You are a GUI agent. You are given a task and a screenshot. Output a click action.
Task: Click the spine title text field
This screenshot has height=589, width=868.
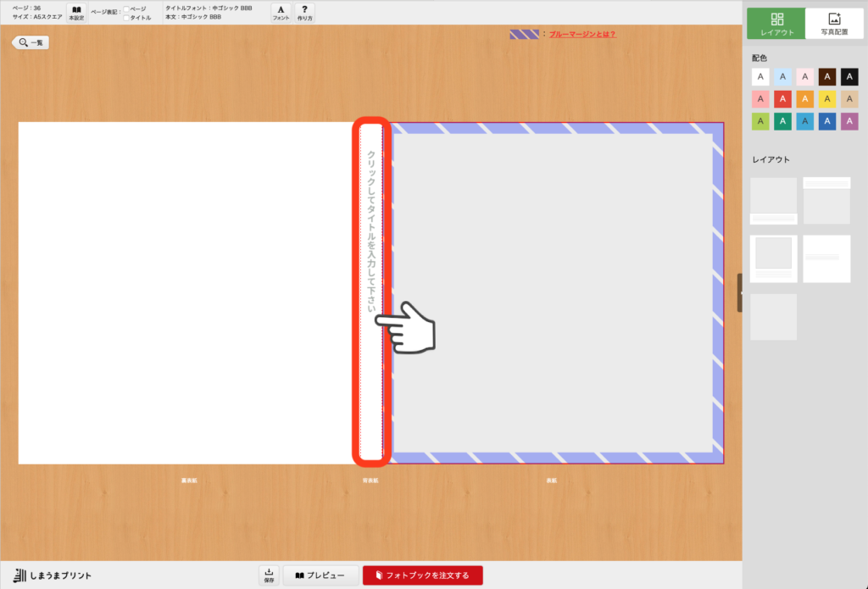[371, 292]
